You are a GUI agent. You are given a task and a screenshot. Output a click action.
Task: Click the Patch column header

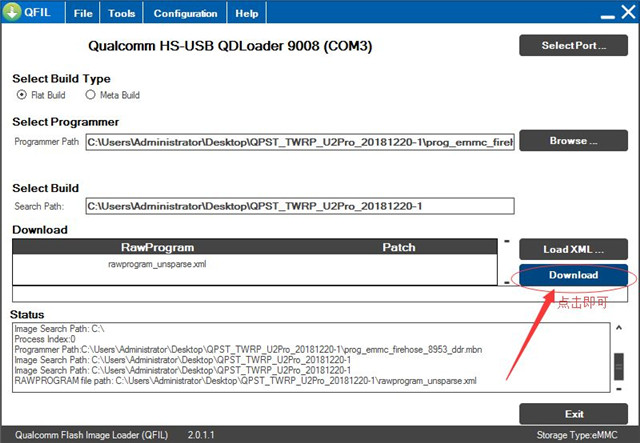click(x=398, y=247)
